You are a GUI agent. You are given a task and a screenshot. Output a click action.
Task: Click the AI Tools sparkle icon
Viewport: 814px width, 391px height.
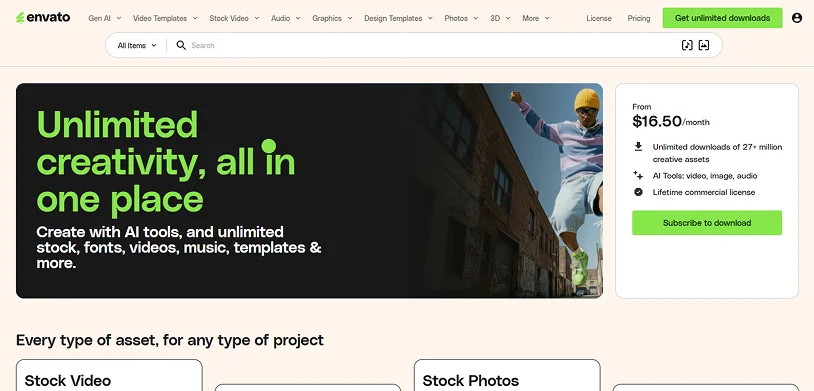point(639,176)
